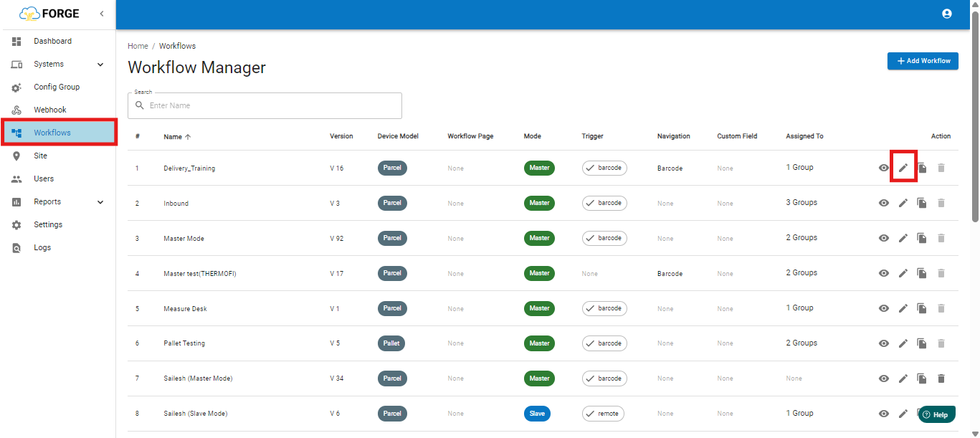Delete the Sailesh (Master Mode) workflow
Viewport: 980px width, 438px height.
click(x=941, y=379)
